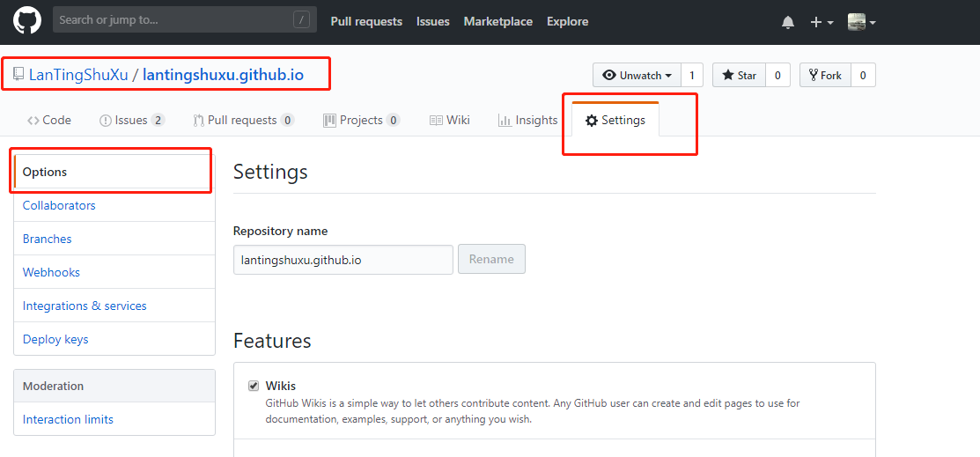Viewport: 980px width, 457px height.
Task: Open the Webhooks settings page
Action: click(51, 272)
